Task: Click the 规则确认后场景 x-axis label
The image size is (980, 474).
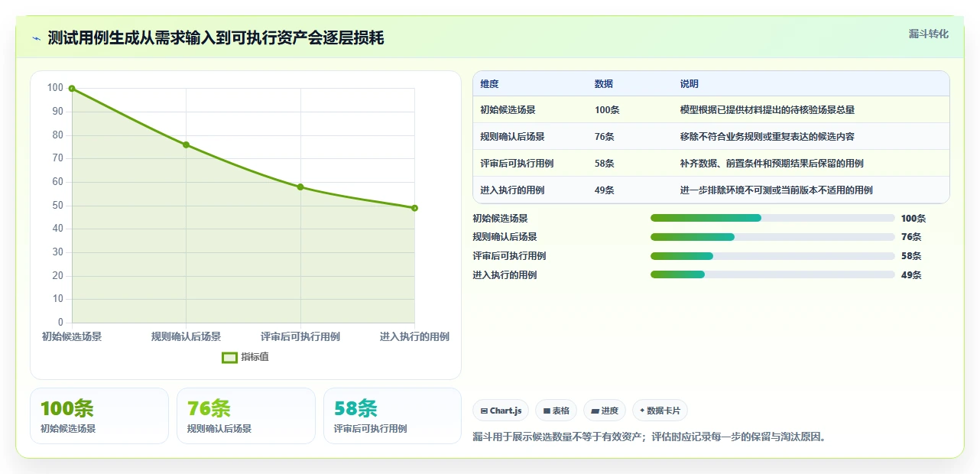Action: coord(186,336)
